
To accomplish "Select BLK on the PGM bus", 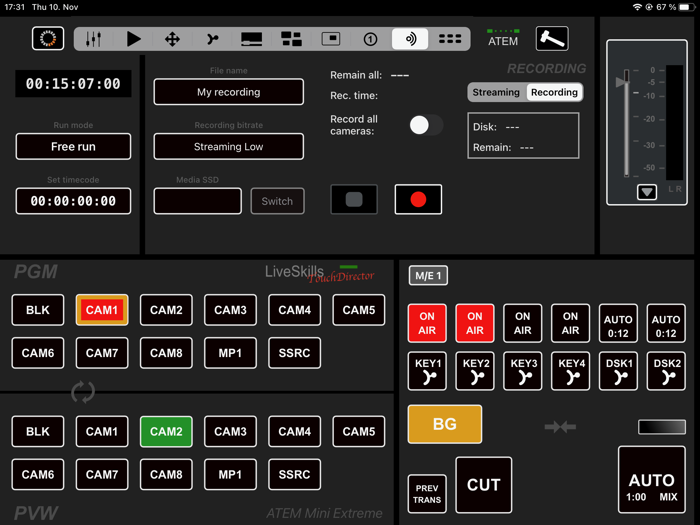I will (38, 310).
